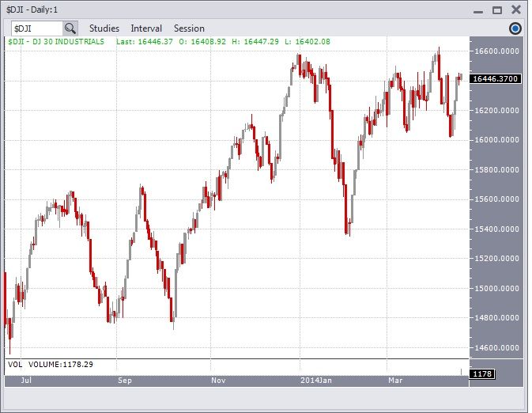
Task: Click the Last: 16446.37 quote value
Action: pyautogui.click(x=145, y=42)
